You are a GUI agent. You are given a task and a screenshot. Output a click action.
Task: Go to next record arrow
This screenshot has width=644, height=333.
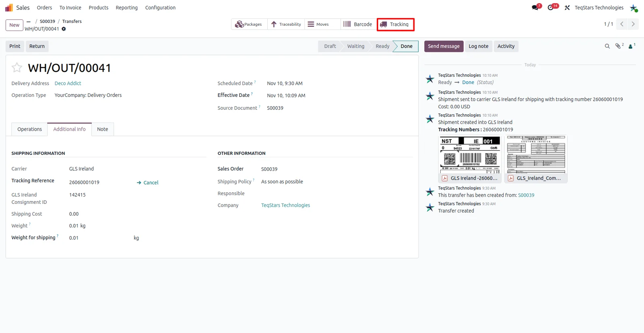tap(633, 24)
